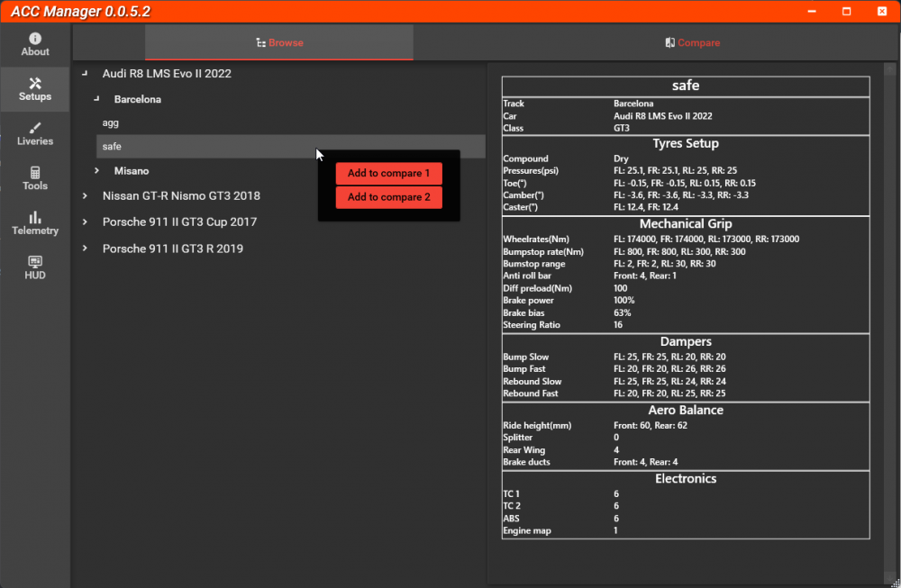Click the safe title in the details panel
Image resolution: width=901 pixels, height=588 pixels.
click(686, 86)
